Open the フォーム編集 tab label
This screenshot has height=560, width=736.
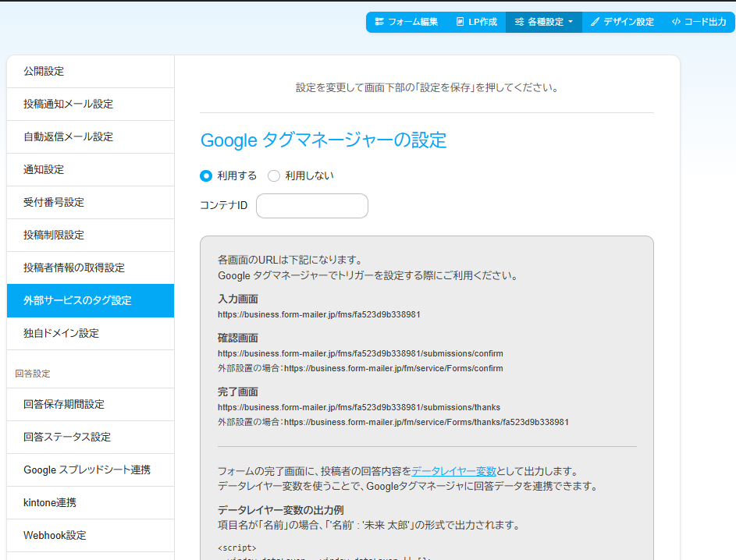[x=413, y=22]
